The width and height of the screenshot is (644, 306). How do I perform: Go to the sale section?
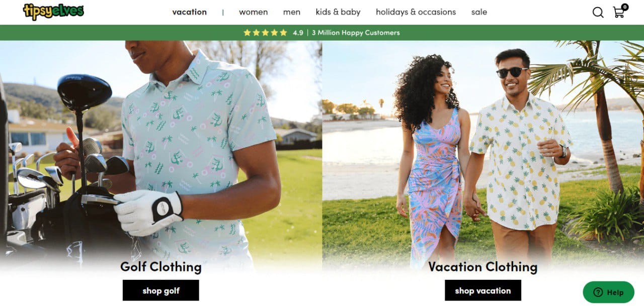[x=479, y=12]
